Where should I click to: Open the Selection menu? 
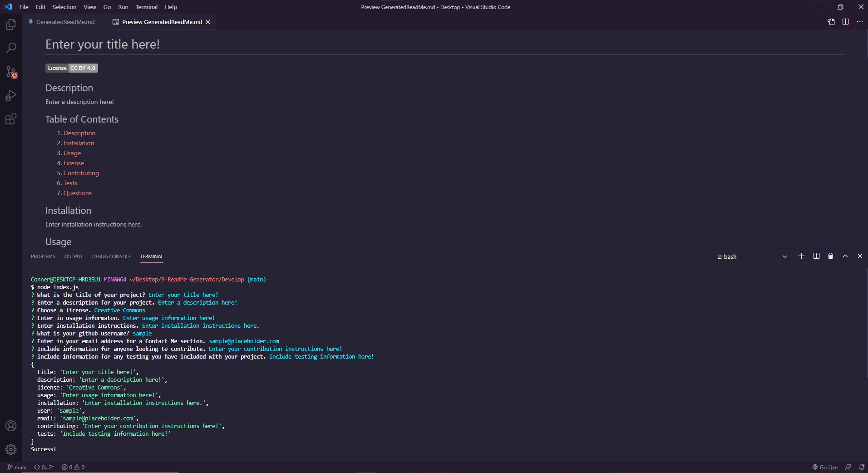coord(64,7)
